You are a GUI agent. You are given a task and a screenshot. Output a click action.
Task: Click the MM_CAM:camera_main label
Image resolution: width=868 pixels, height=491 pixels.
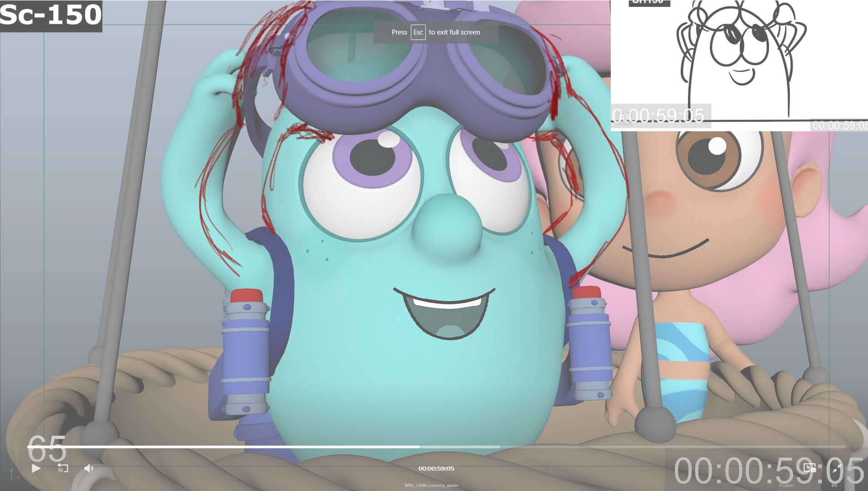click(431, 486)
